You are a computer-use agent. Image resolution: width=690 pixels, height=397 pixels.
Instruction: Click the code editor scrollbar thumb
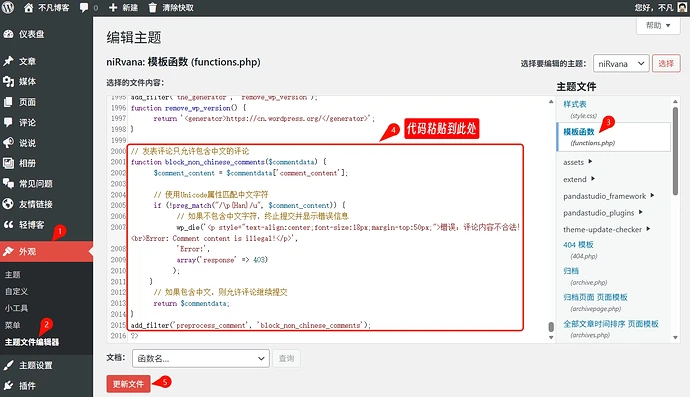(551, 327)
